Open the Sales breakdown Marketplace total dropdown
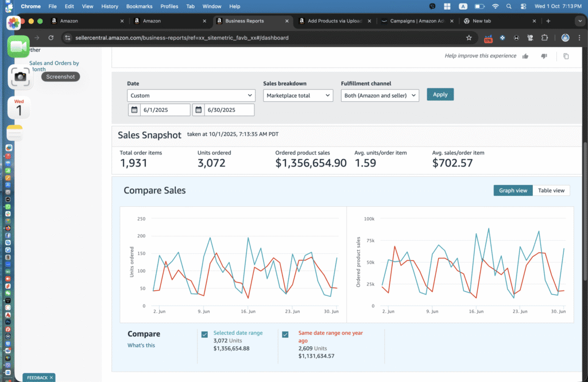Screen dimensions: 588x382 pyautogui.click(x=298, y=95)
